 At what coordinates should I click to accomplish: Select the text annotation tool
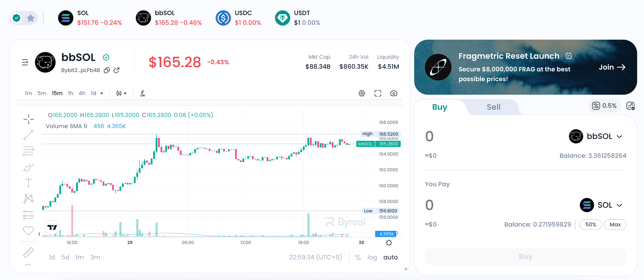click(28, 183)
